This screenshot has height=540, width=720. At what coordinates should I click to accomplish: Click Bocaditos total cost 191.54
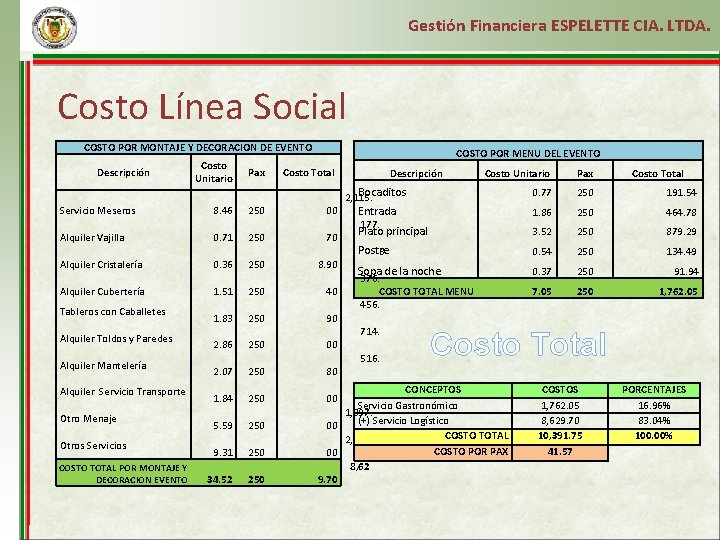pos(681,193)
